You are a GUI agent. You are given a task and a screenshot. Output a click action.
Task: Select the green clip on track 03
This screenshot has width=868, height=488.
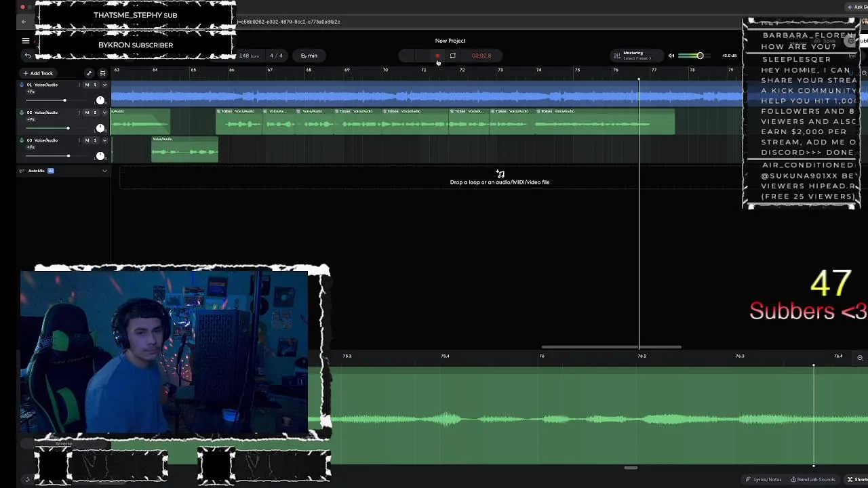(x=184, y=149)
